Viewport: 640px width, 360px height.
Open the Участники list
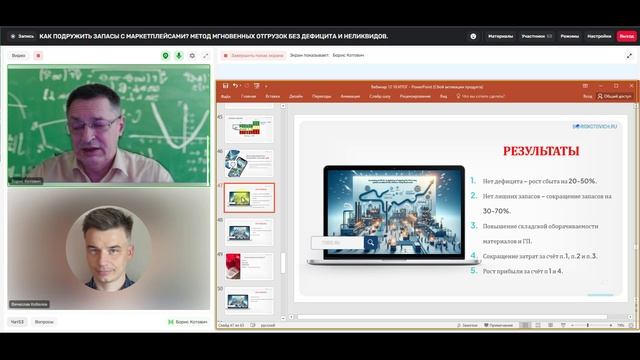tap(537, 36)
